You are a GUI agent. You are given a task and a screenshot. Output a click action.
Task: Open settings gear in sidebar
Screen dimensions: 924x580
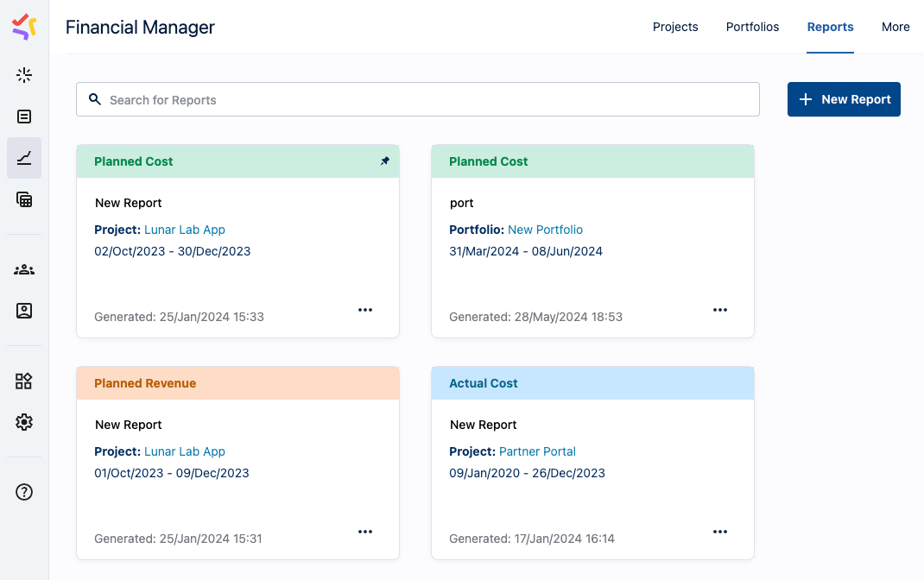24,422
